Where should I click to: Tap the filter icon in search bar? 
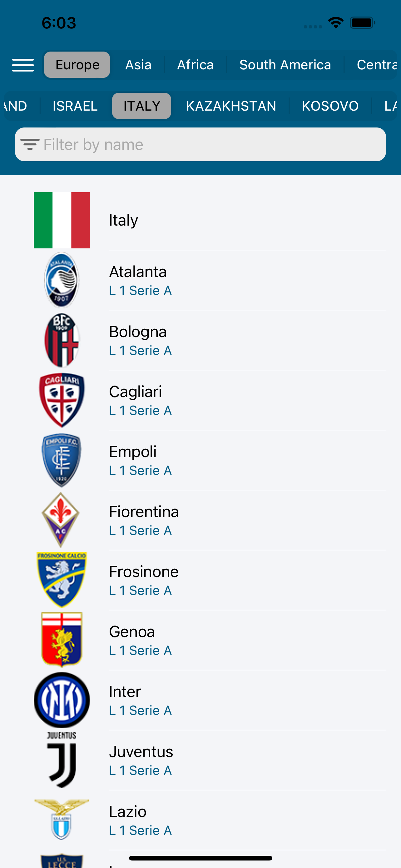[30, 144]
